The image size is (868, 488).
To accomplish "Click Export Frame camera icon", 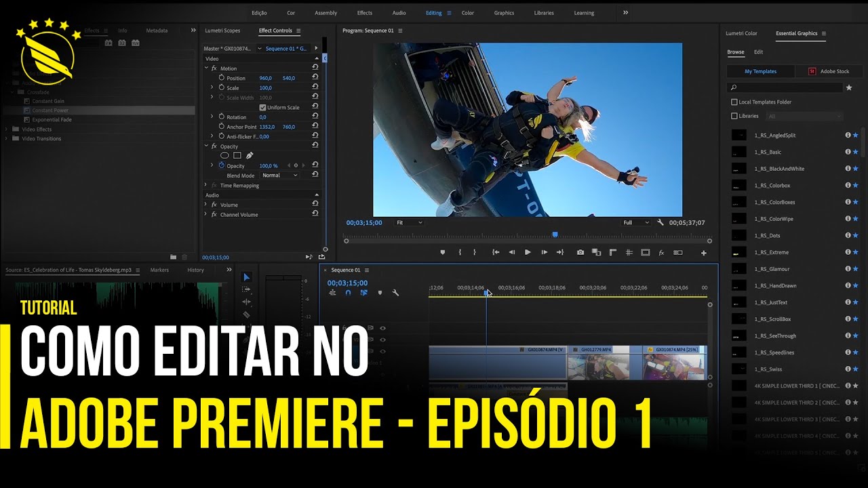I will (580, 252).
